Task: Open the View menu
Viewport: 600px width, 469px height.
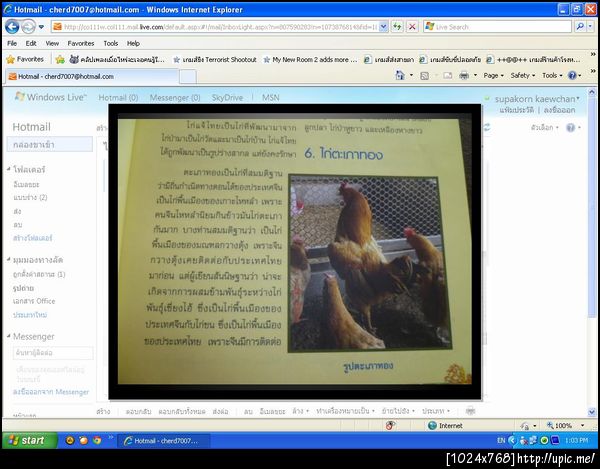Action: point(52,43)
